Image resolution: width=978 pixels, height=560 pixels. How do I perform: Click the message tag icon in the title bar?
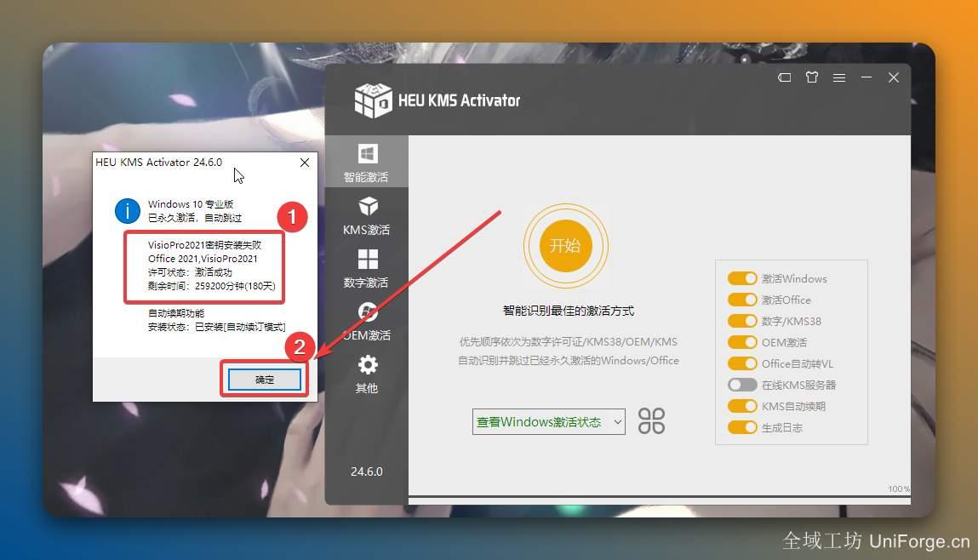tap(785, 77)
